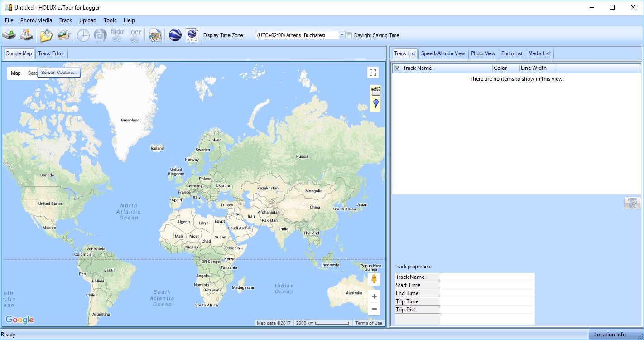644x340 pixels.
Task: Open the Help menu
Action: pos(129,20)
